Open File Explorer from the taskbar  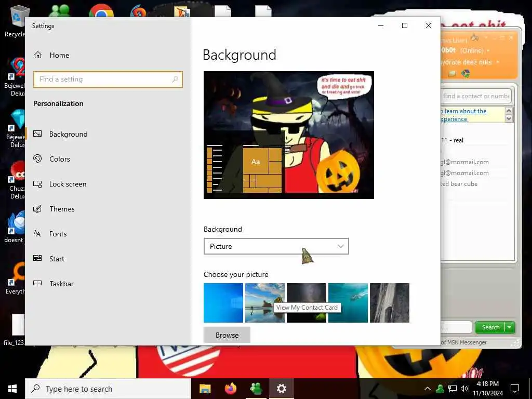pyautogui.click(x=205, y=389)
